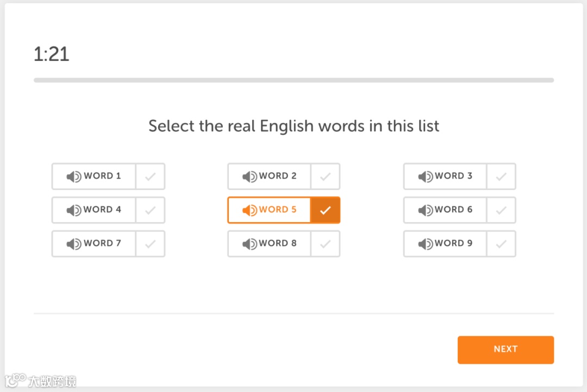Tick the WORD 6 checkmark box

click(x=501, y=210)
